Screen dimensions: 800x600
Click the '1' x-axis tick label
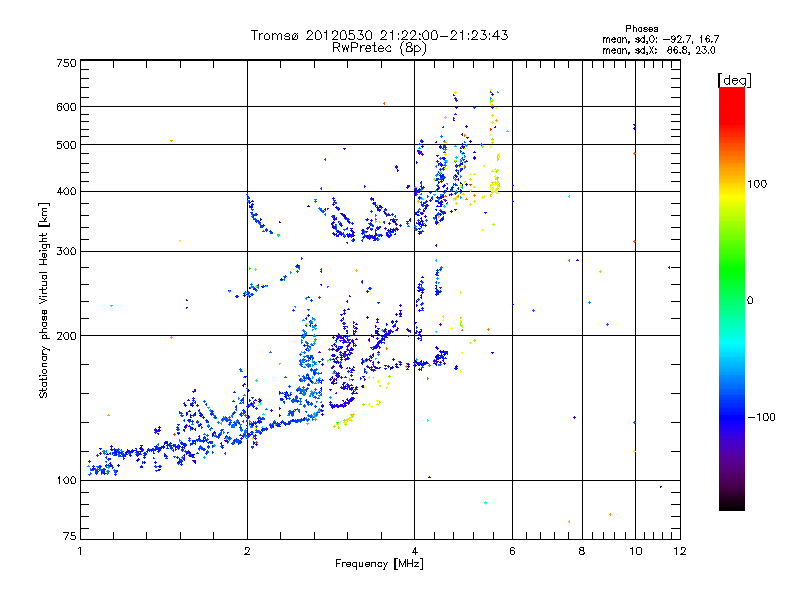[80, 551]
